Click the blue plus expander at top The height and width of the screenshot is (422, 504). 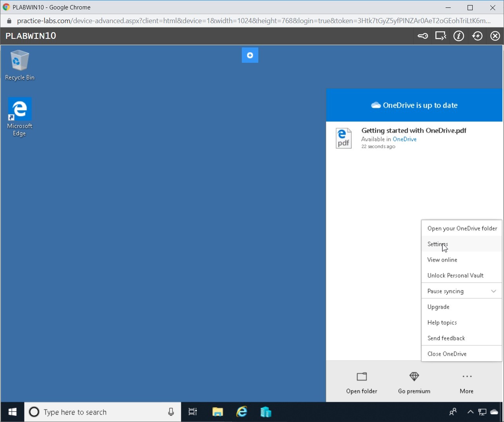point(250,55)
